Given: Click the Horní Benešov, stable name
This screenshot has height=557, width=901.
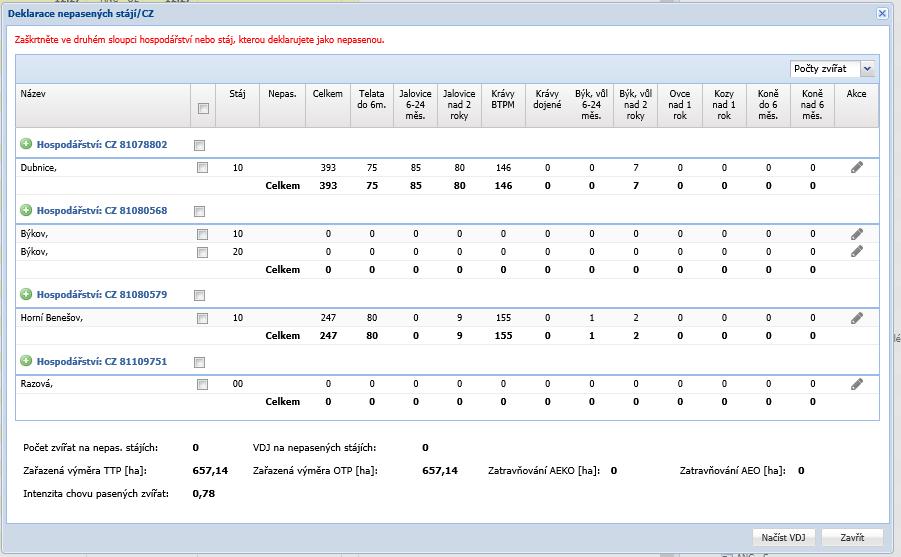Looking at the screenshot, I should (52, 317).
